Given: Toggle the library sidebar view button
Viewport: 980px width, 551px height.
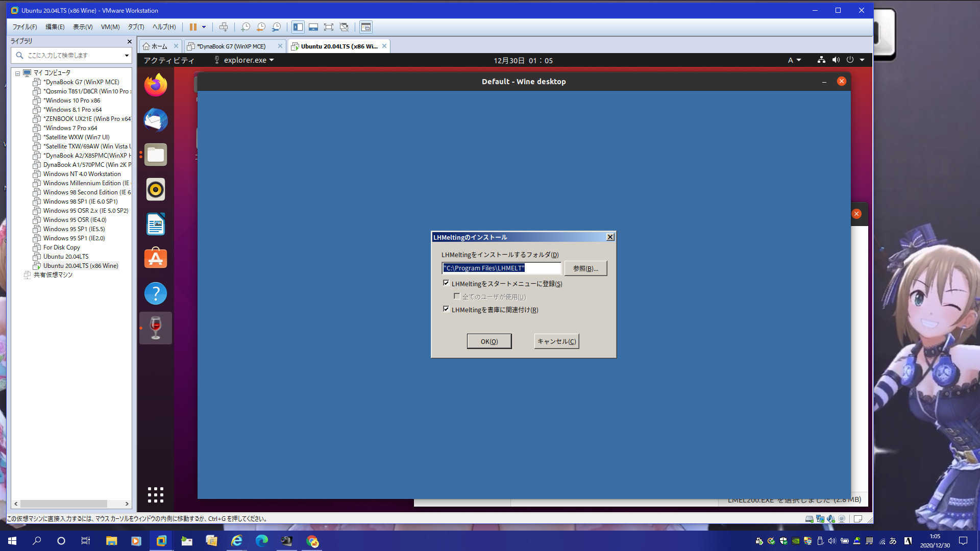Looking at the screenshot, I should coord(298,27).
